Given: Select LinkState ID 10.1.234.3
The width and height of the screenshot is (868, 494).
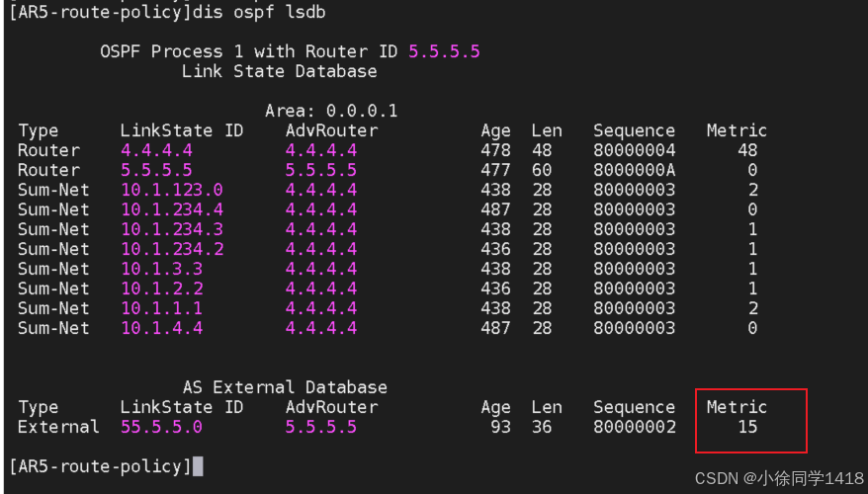Looking at the screenshot, I should [172, 229].
